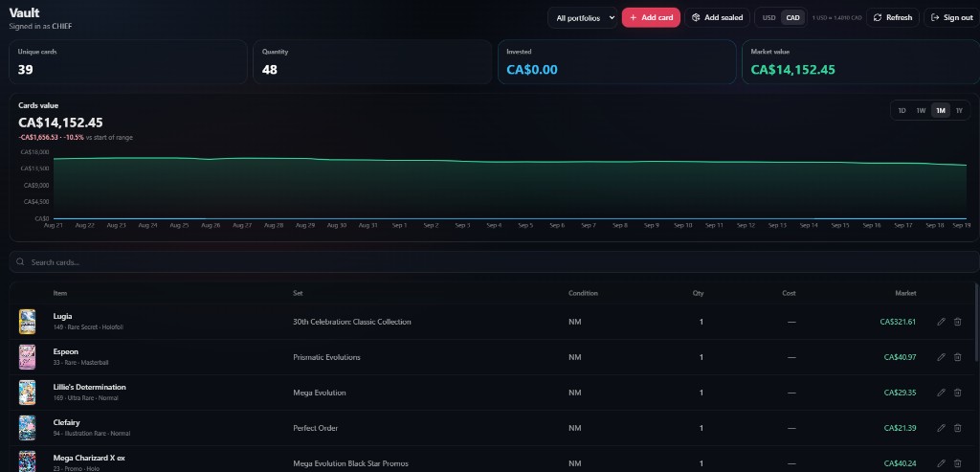Click the Market value card amount
The width and height of the screenshot is (980, 472).
click(x=792, y=69)
